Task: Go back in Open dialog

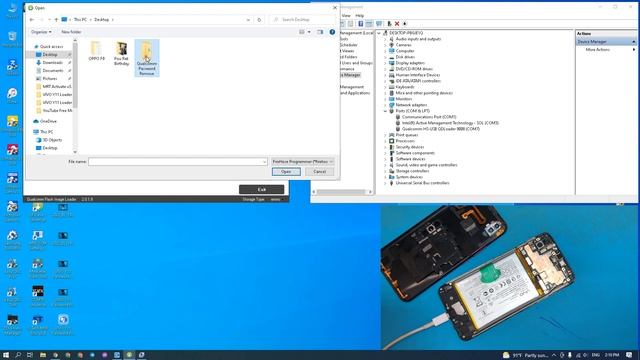Action: coord(32,20)
